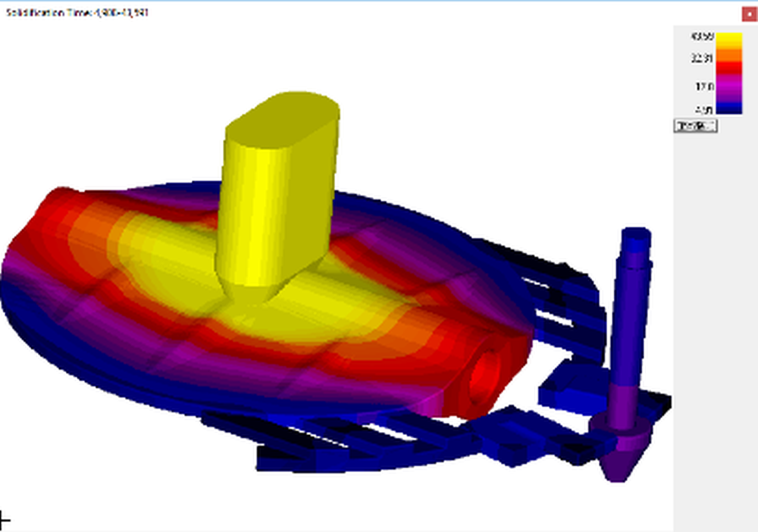
Task: Close the solidification view with red button
Action: 750,14
